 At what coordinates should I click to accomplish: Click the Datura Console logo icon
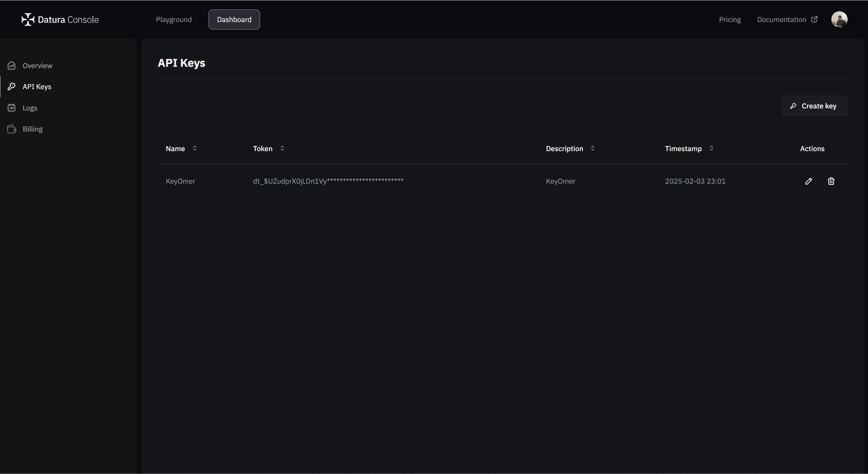28,19
